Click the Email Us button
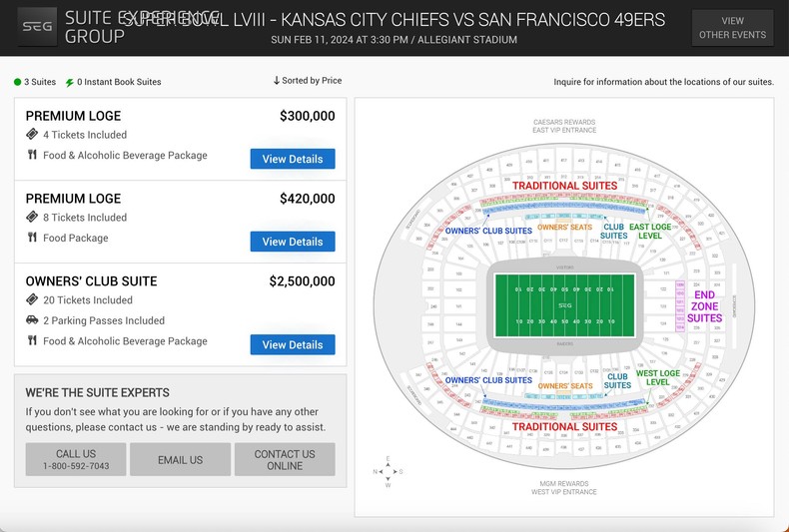The width and height of the screenshot is (789, 532). point(180,459)
